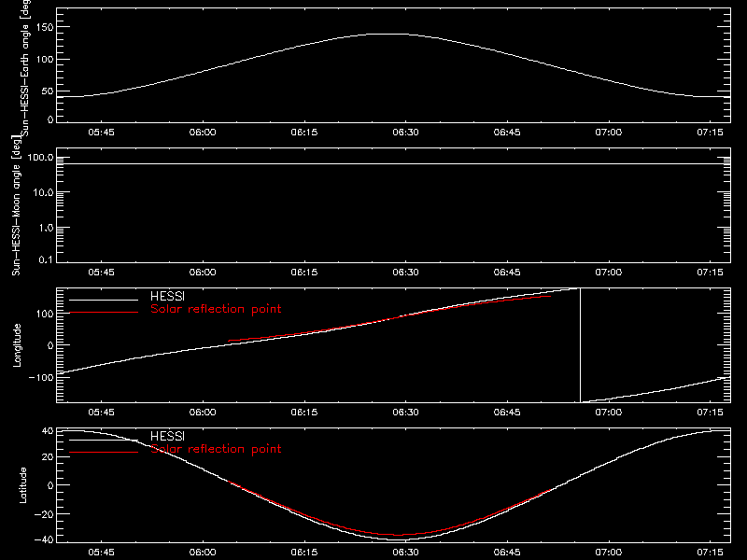
Task: Click the 'Sun-HESSI-Earth angle [deg]' axis title
Action: [x=25, y=67]
